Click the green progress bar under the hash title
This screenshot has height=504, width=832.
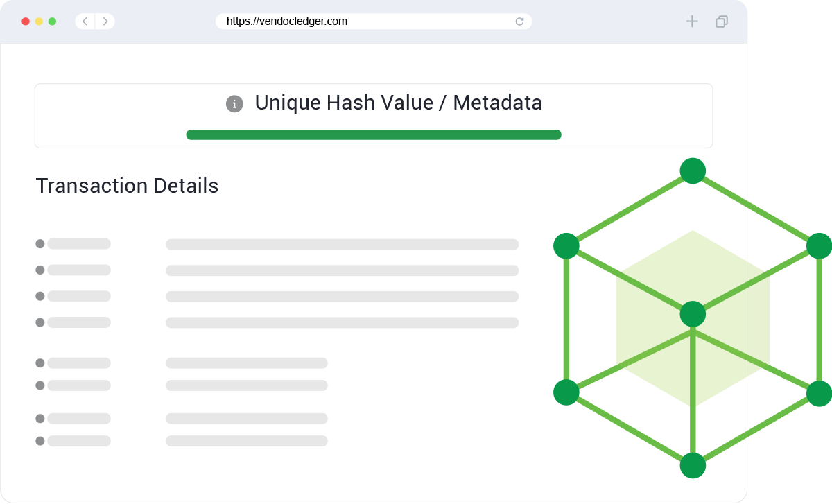pos(373,134)
